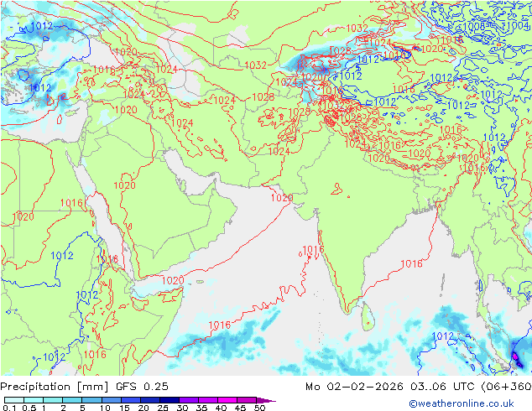Viewport: 532px width, 411px height.
Task: Click the dark blue legend swatch between 25 and 30
Action: (x=170, y=400)
